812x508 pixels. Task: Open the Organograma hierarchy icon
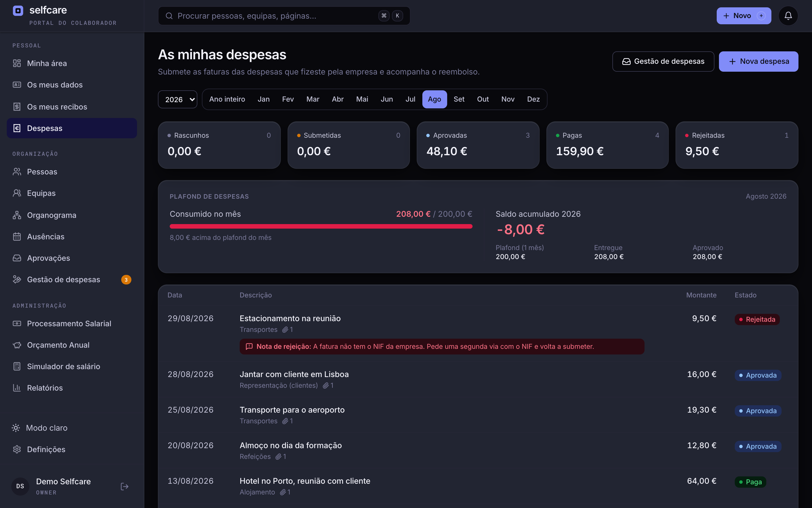(x=17, y=215)
